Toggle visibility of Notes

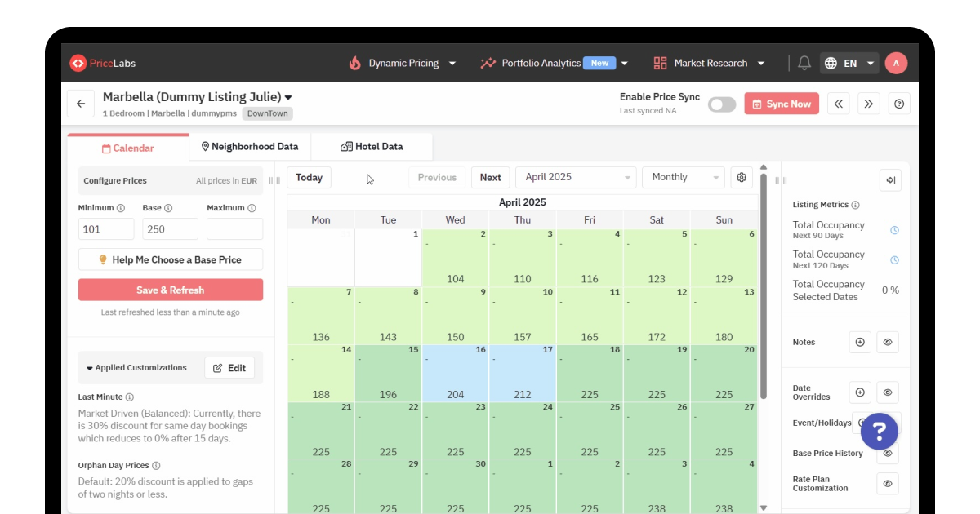(888, 343)
